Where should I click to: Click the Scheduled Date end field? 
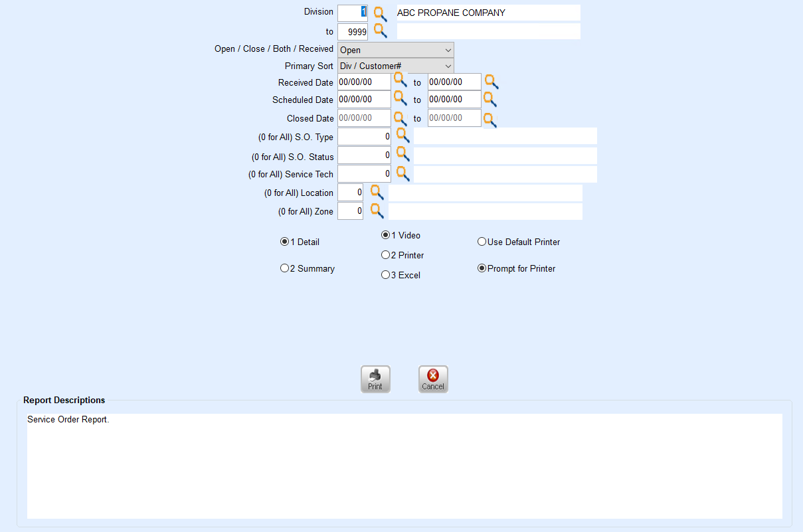click(x=454, y=100)
